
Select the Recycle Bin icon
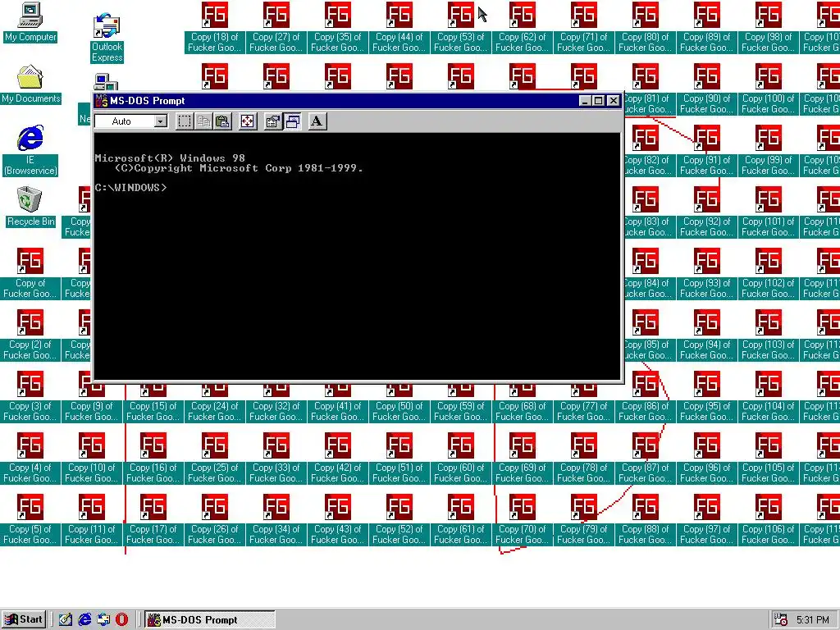coord(30,208)
